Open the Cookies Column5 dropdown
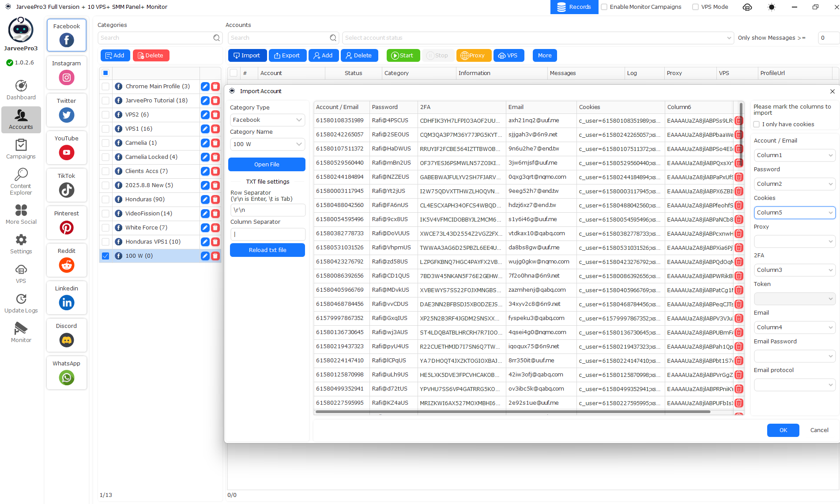 coord(794,213)
